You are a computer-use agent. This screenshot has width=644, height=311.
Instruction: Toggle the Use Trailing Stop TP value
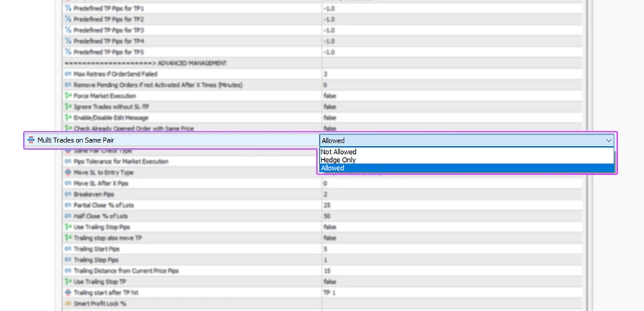tap(330, 281)
